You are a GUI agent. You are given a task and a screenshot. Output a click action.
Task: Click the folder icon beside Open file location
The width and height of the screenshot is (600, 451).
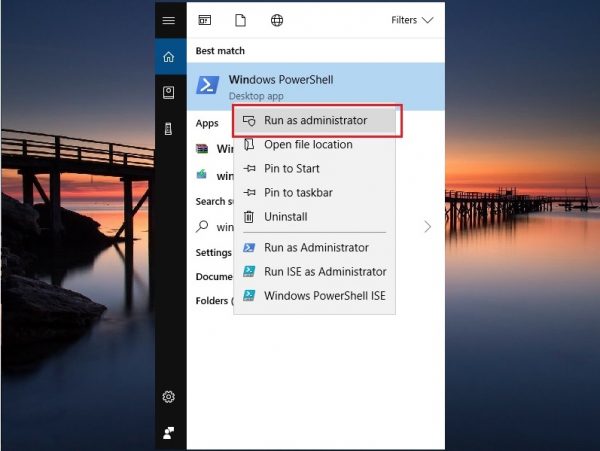click(249, 144)
